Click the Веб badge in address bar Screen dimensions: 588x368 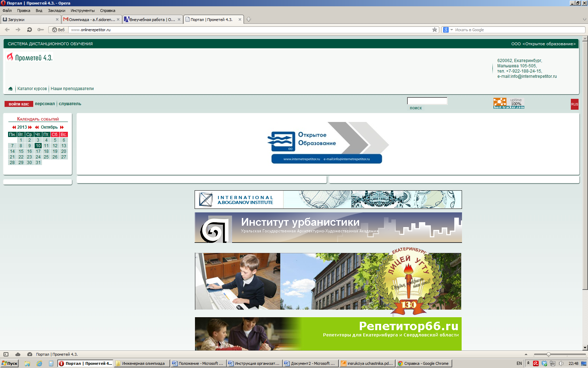[x=58, y=30]
